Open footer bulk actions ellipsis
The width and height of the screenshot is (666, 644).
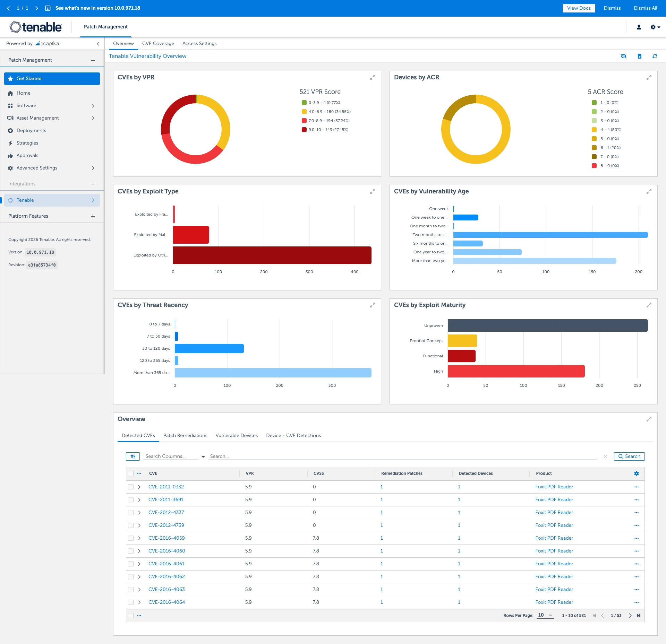pos(139,616)
